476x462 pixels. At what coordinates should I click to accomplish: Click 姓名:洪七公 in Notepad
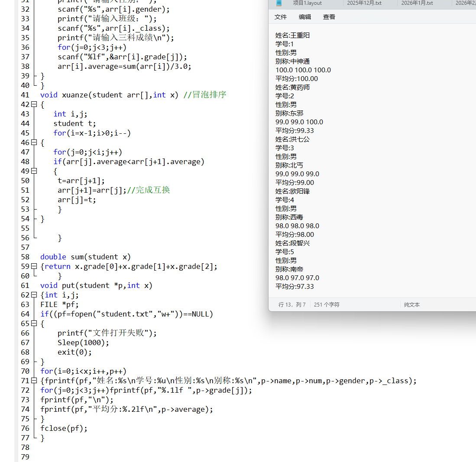[x=292, y=139]
